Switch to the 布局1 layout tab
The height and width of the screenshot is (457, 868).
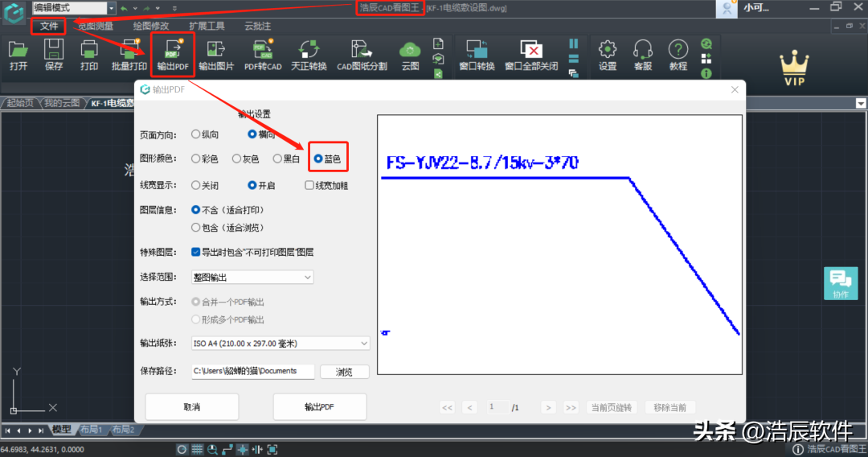[x=92, y=430]
